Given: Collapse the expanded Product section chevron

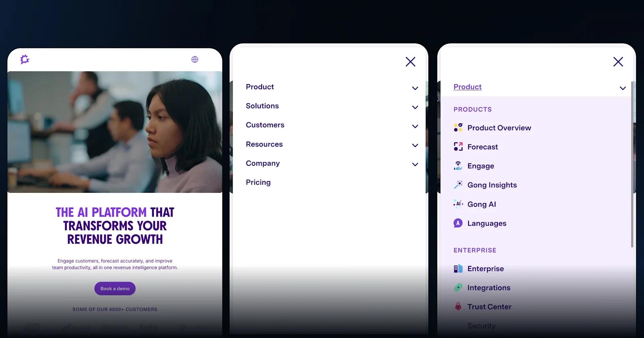Looking at the screenshot, I should (x=623, y=88).
